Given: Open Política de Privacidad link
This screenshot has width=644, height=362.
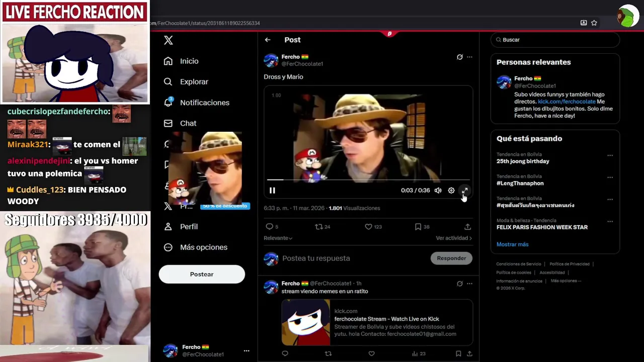Looking at the screenshot, I should [x=570, y=264].
